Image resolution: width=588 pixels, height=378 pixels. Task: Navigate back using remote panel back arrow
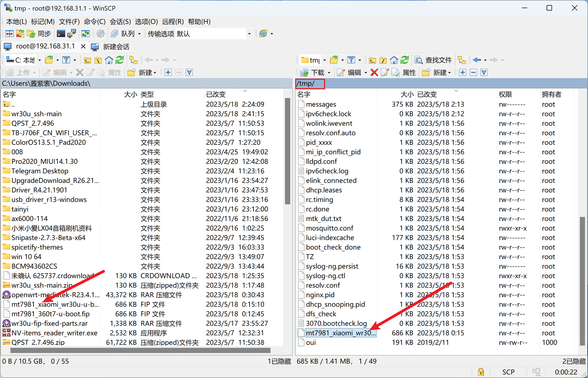[477, 60]
